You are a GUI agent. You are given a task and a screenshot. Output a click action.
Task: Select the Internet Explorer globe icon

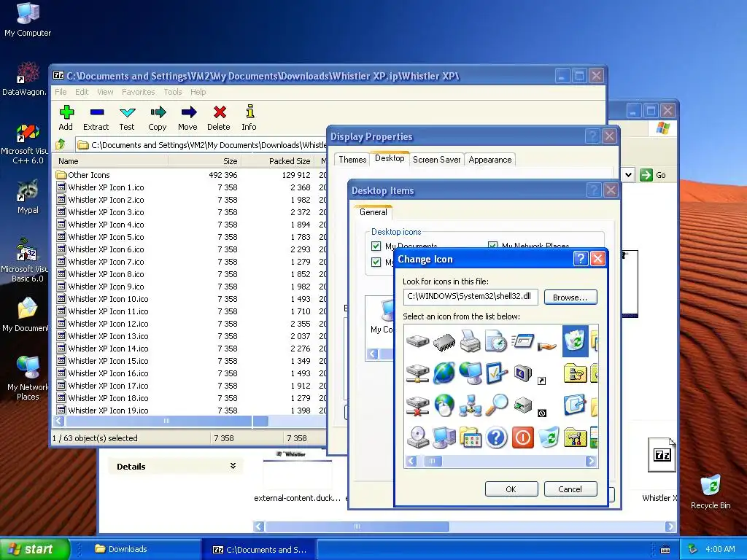click(x=444, y=373)
